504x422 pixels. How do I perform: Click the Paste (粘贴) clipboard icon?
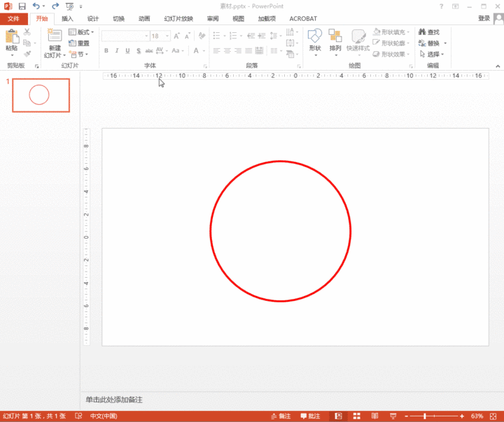tap(12, 36)
